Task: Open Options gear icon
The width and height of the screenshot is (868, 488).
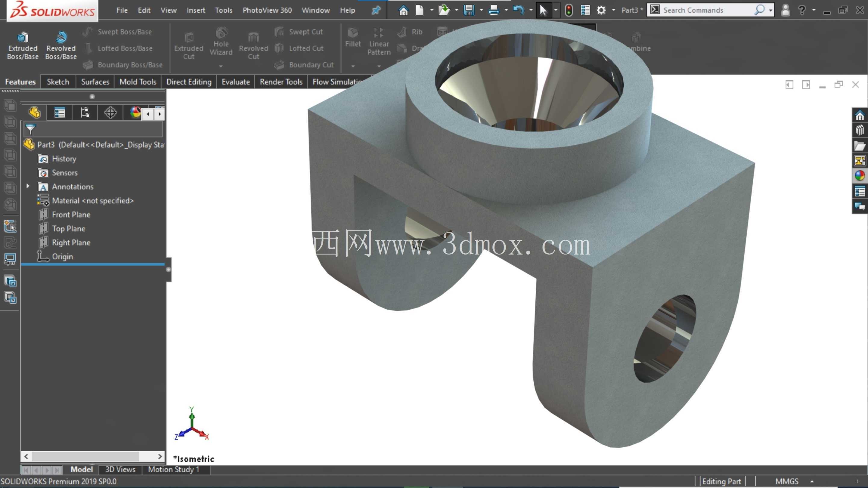Action: pyautogui.click(x=601, y=10)
